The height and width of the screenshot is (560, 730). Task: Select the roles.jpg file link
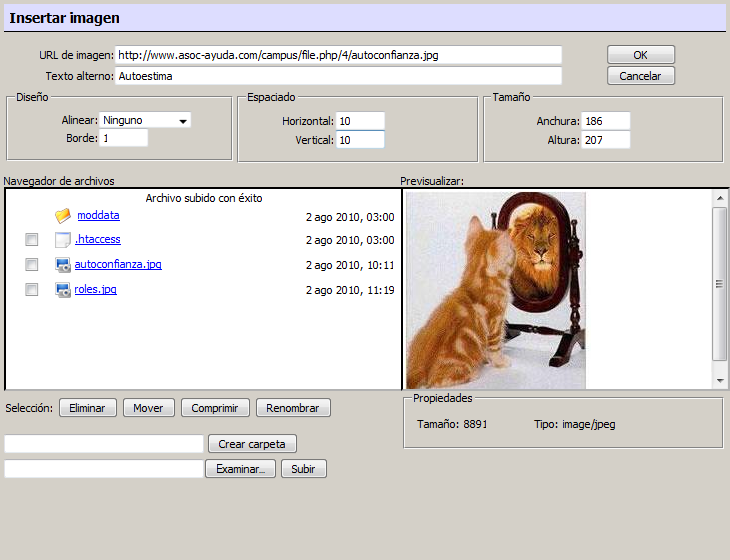95,290
